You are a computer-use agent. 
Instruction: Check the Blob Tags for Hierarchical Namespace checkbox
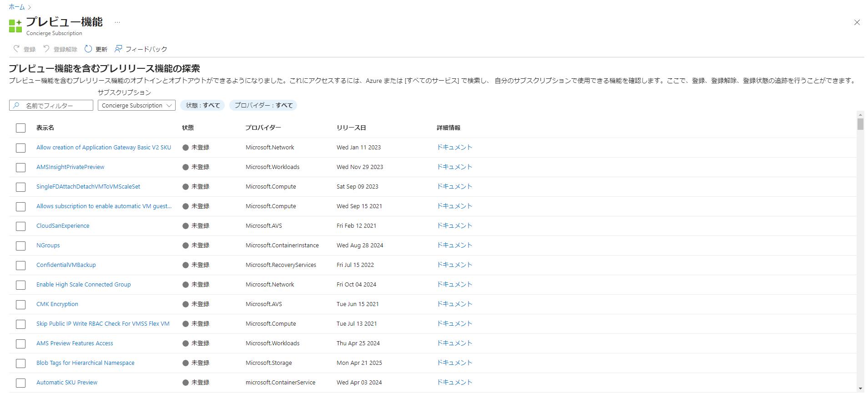(21, 363)
